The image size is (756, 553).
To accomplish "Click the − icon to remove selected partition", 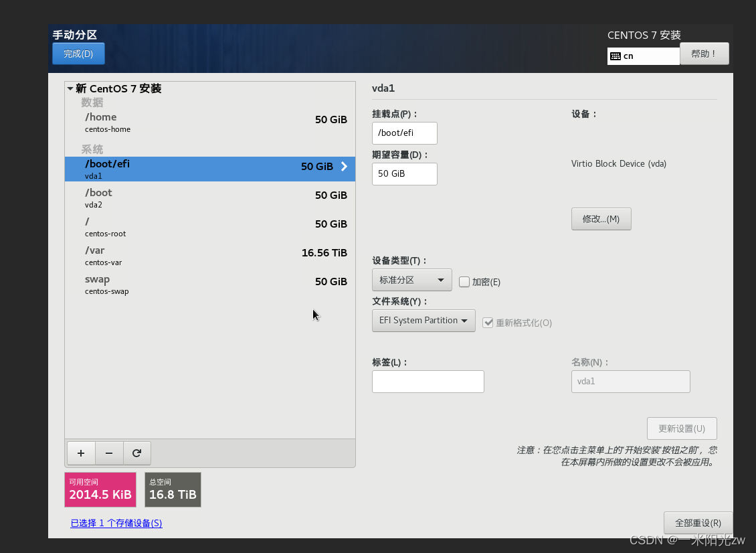I will [x=108, y=453].
